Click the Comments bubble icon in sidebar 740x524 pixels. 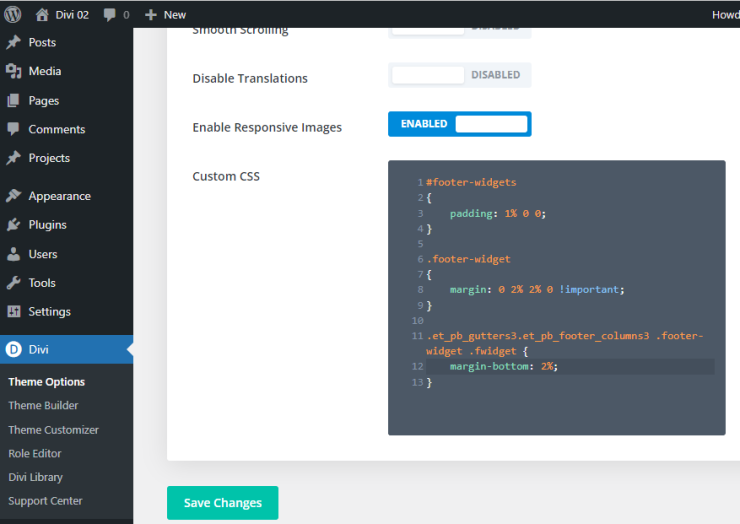point(14,129)
